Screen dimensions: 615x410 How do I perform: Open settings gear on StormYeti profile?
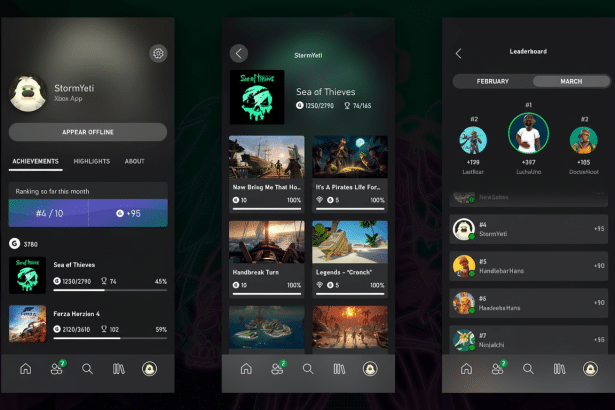pyautogui.click(x=158, y=53)
